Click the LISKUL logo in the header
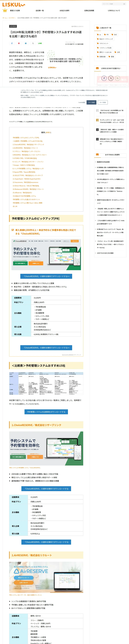 coord(14,5)
